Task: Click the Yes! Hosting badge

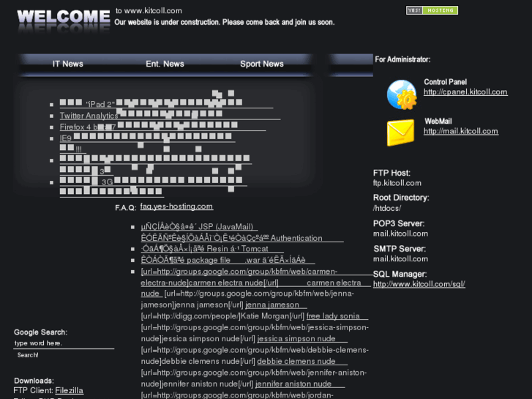Action: point(432,10)
